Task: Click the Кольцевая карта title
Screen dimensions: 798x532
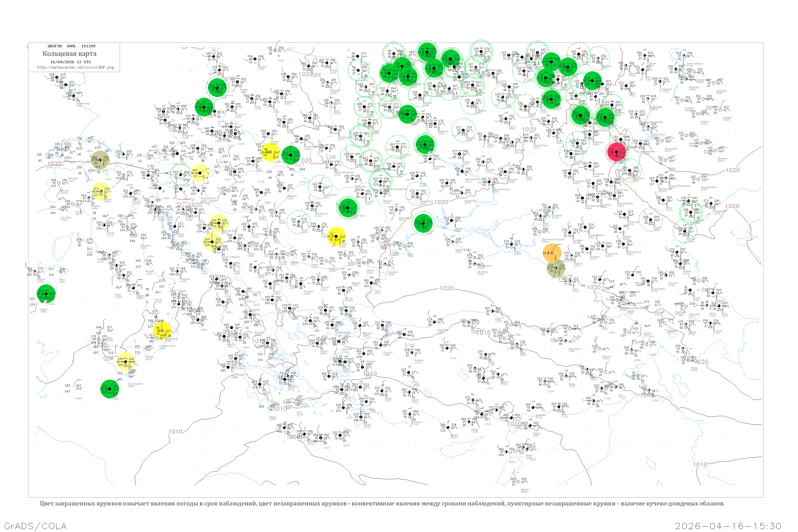Action: [x=69, y=54]
